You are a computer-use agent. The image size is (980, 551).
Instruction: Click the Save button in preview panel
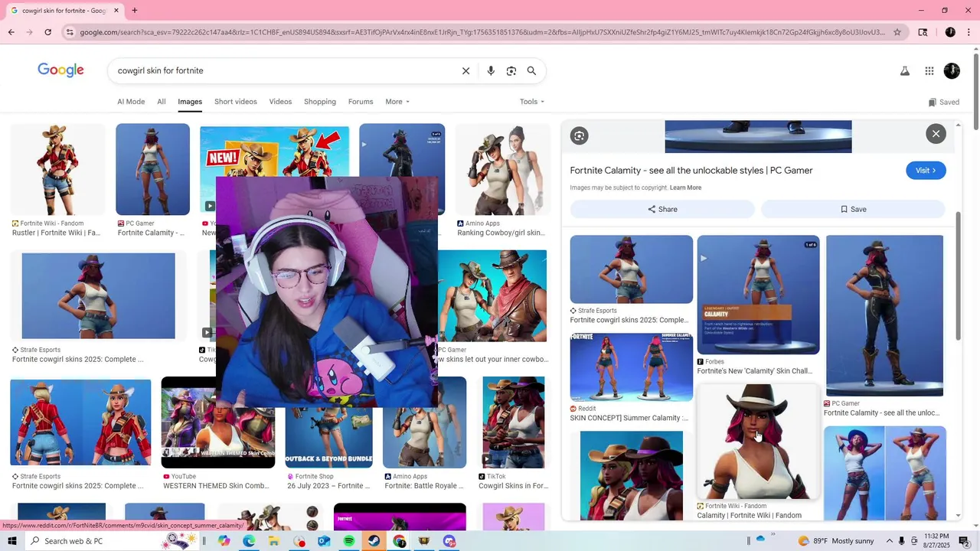[x=853, y=209]
